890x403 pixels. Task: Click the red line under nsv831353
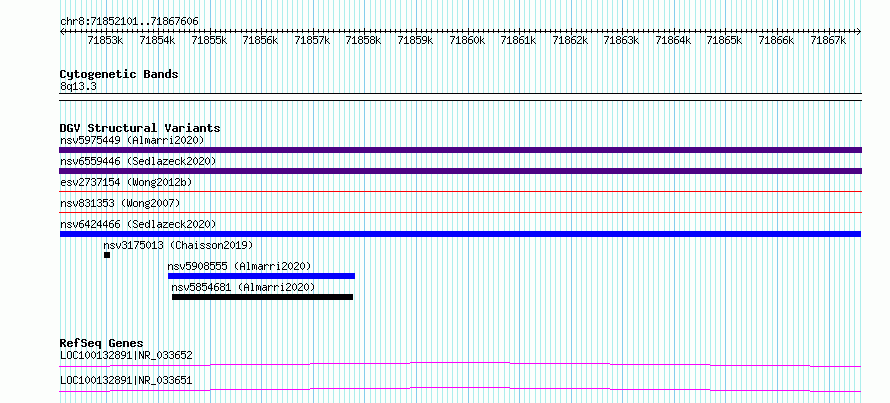pos(460,213)
